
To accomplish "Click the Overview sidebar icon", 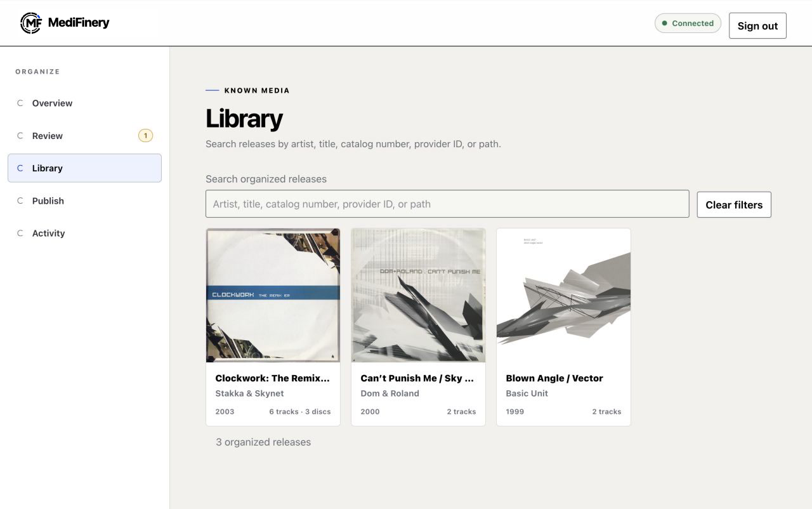I will click(20, 103).
